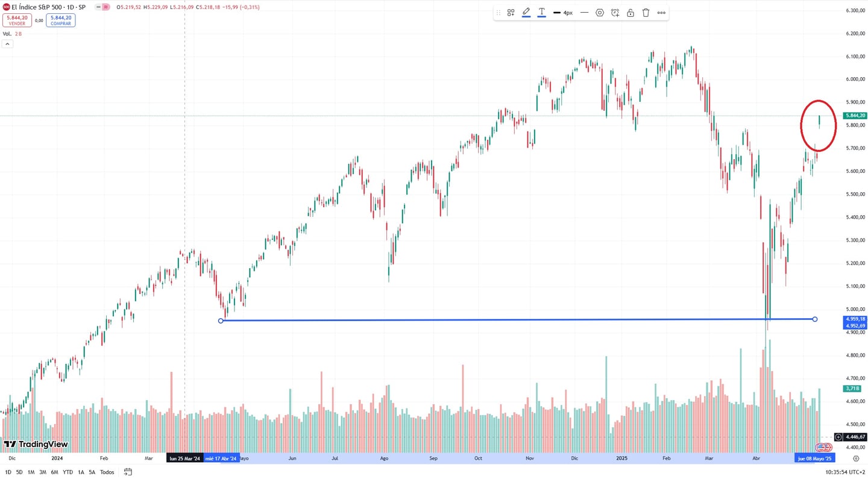Viewport: 868px width, 479px height.
Task: Open the go-to-date calendar icon
Action: (x=128, y=472)
